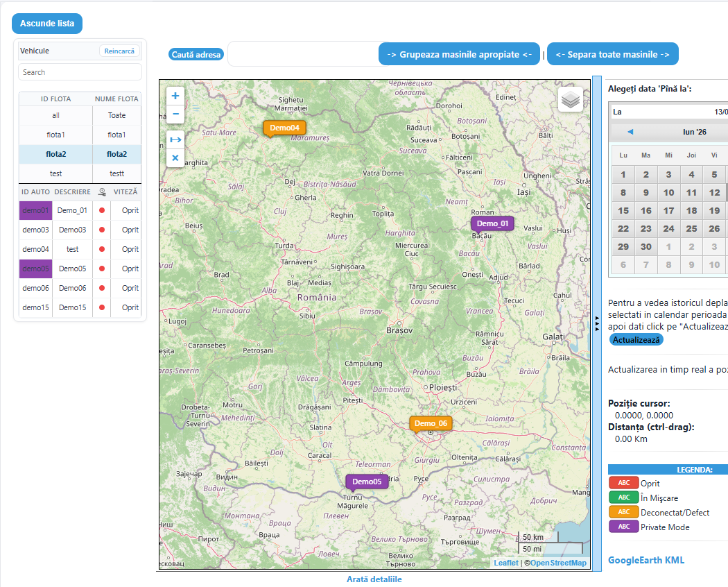Collapse the right side panel arrows

[597, 323]
